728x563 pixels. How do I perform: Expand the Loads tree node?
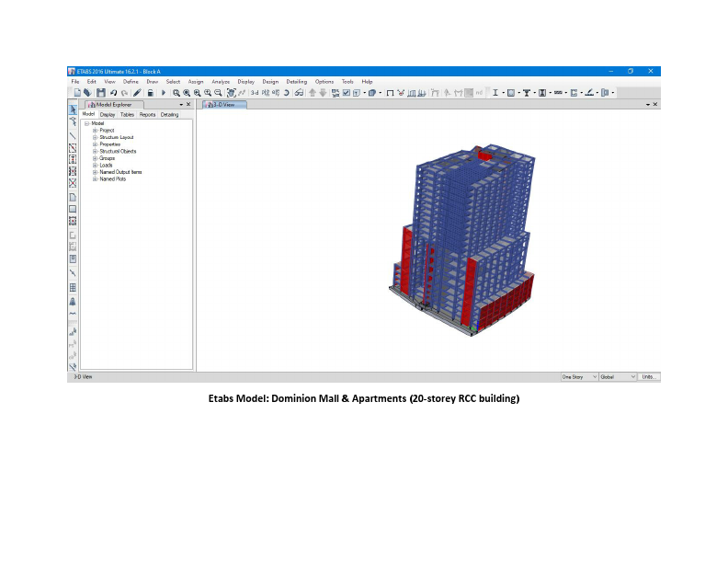point(95,166)
